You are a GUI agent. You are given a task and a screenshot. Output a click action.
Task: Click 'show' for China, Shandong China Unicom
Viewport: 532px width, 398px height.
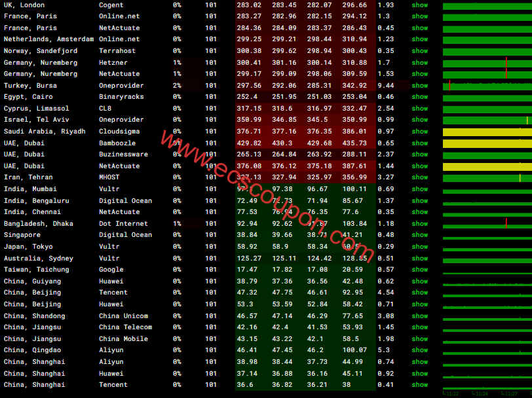[x=420, y=316]
